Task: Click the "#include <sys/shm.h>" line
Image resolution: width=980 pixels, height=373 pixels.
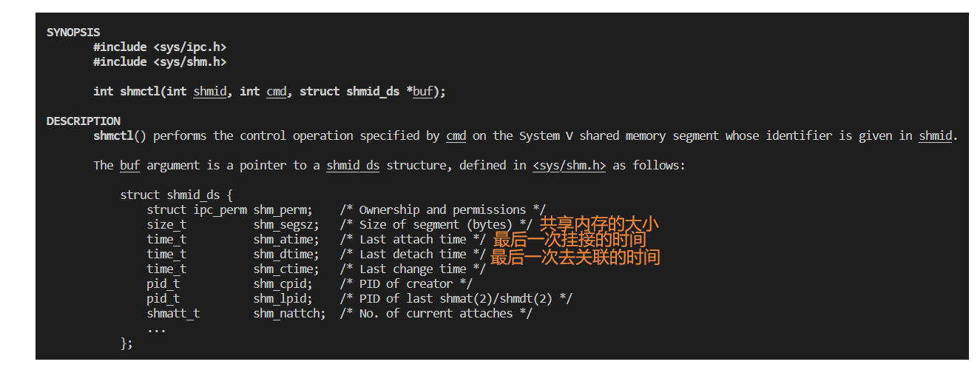Action: 160,62
